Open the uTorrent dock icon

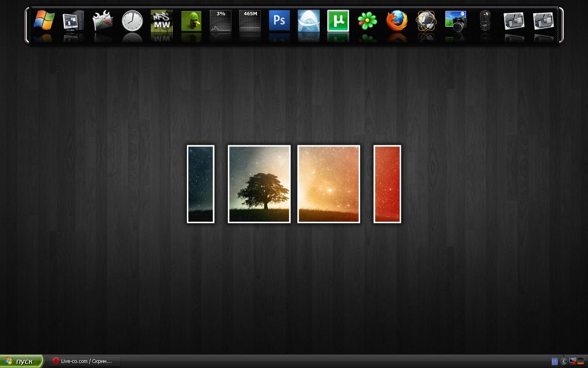tap(338, 21)
